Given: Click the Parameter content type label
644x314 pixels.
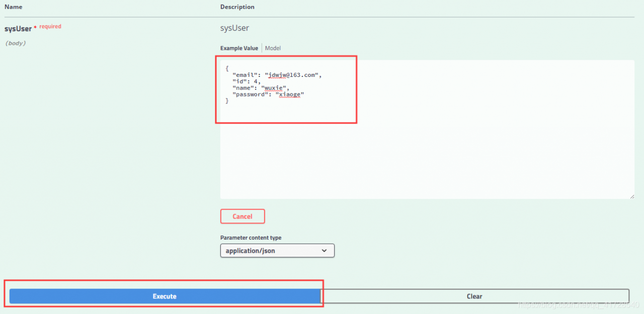Looking at the screenshot, I should point(251,238).
